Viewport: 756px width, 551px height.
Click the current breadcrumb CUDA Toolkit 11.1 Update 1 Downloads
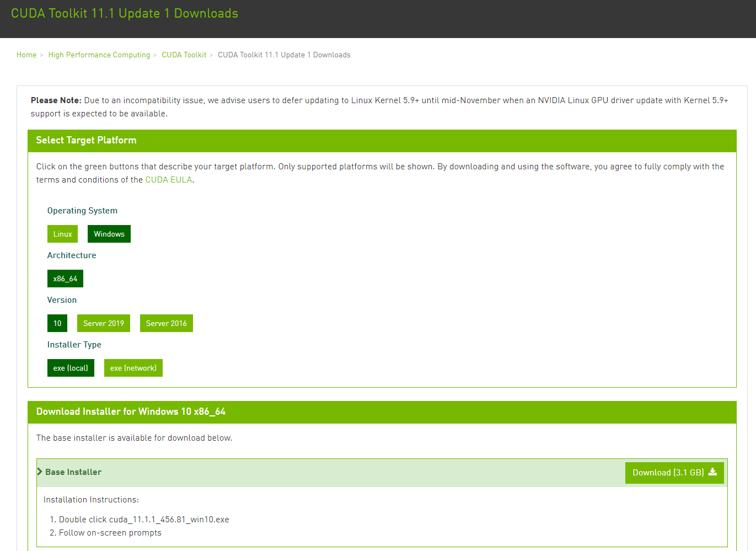point(284,55)
